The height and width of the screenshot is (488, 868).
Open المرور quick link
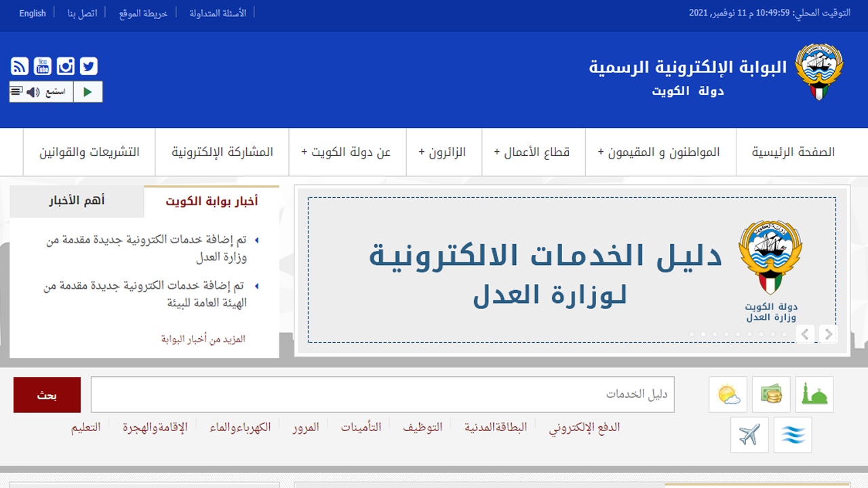point(306,427)
